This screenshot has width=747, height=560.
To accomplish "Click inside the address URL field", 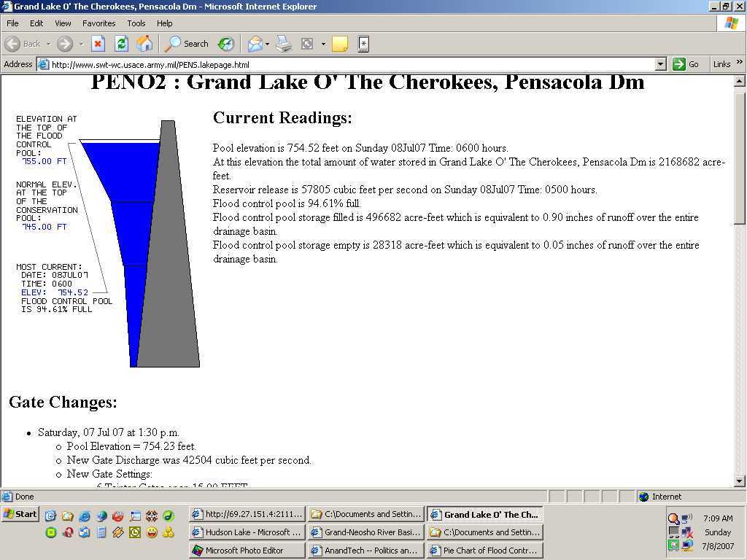I will pyautogui.click(x=350, y=64).
